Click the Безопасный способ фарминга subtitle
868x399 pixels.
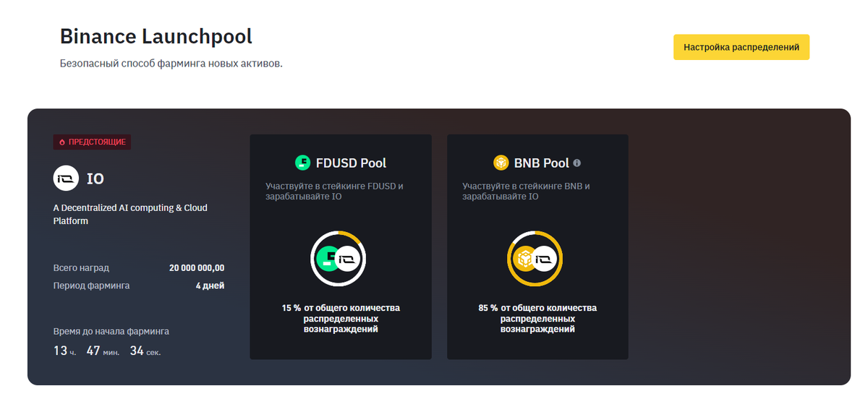coord(171,64)
